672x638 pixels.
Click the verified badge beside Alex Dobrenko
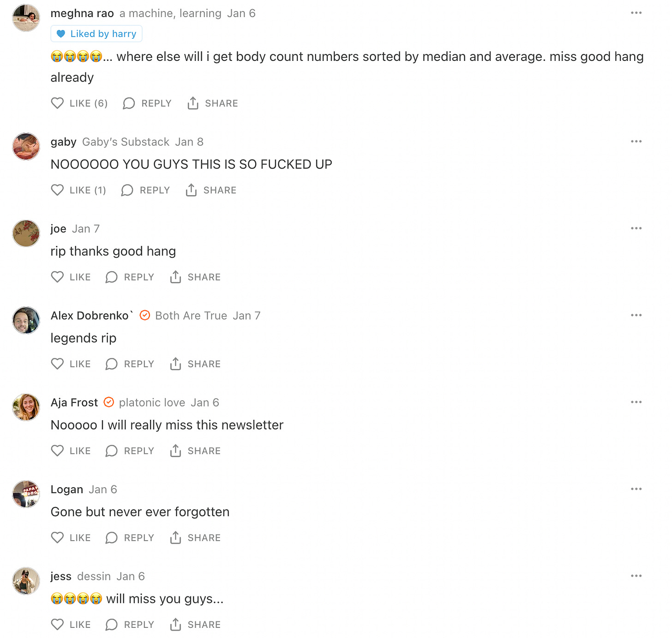point(144,316)
